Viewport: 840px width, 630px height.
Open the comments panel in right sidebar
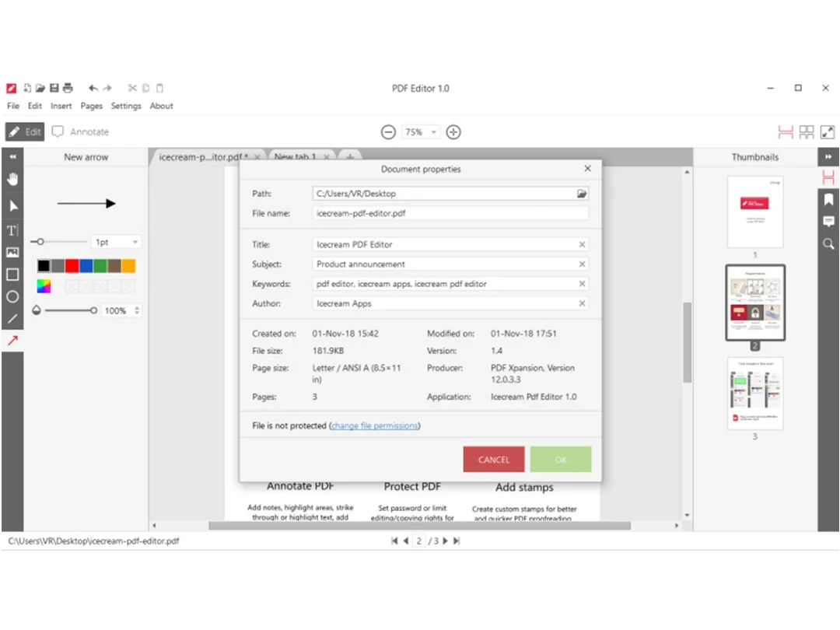tap(828, 222)
